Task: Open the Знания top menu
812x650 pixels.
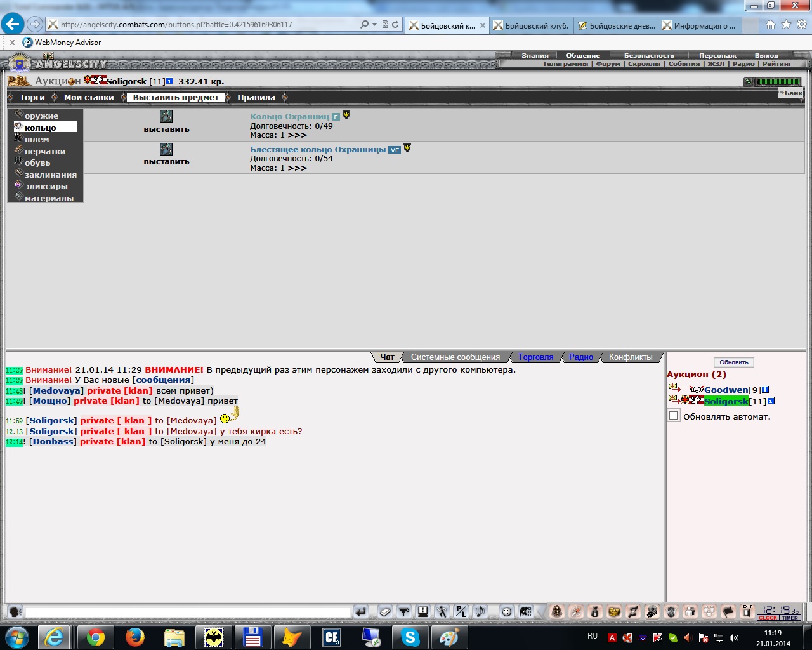Action: pos(535,55)
